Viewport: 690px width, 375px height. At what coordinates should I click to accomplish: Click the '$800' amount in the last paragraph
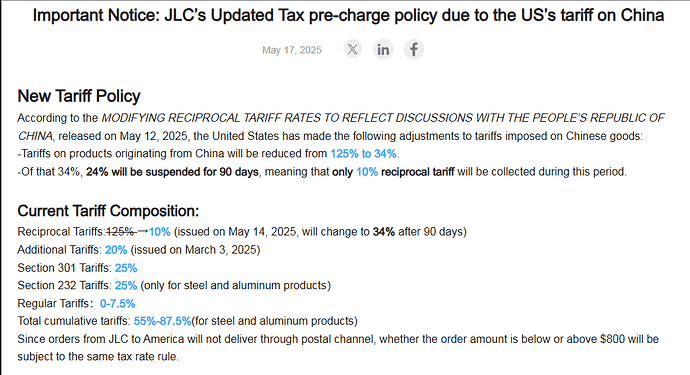click(612, 339)
